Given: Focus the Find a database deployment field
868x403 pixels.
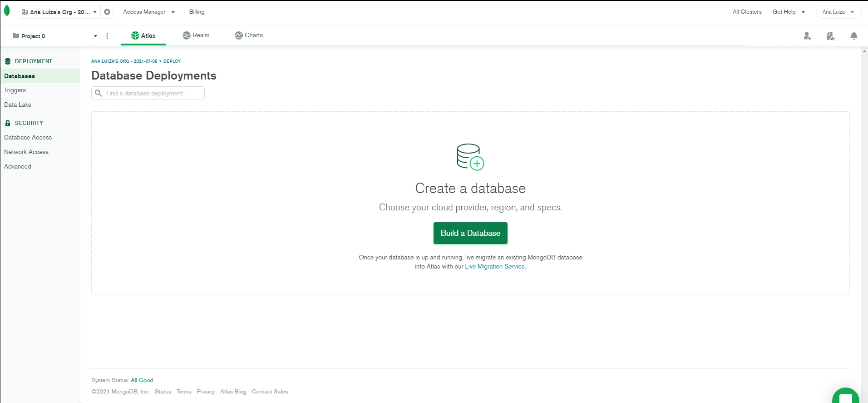Looking at the screenshot, I should [148, 93].
